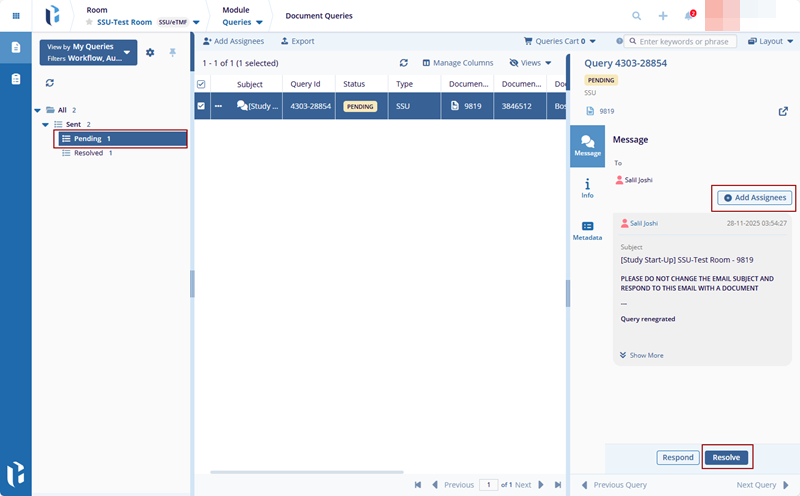Open the search magnifier icon in header
The image size is (800, 496).
point(637,16)
